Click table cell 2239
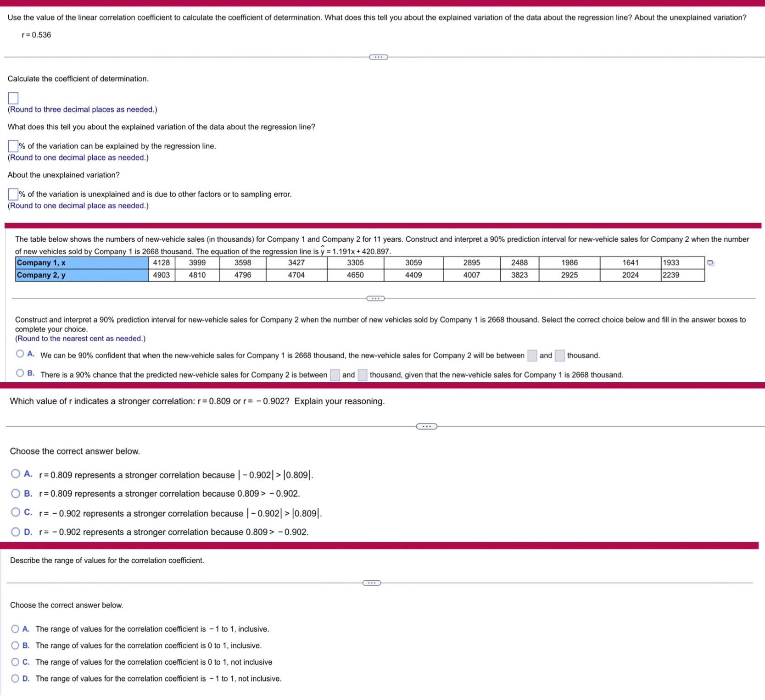This screenshot has height=700, width=765. click(x=683, y=275)
